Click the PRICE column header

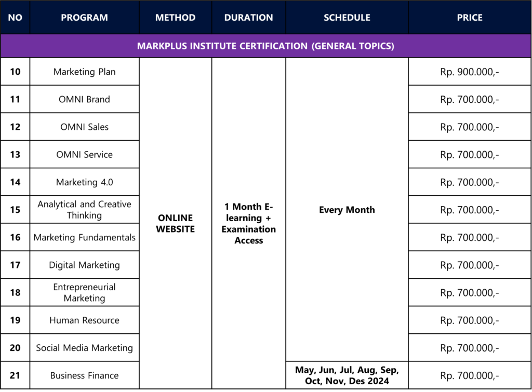(470, 18)
